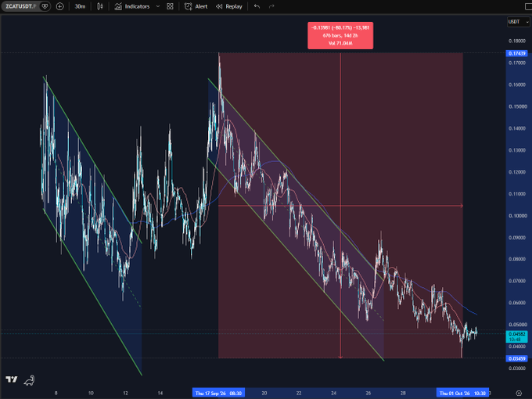Select the red price range measurement label
The height and width of the screenshot is (399, 532).
[340, 36]
